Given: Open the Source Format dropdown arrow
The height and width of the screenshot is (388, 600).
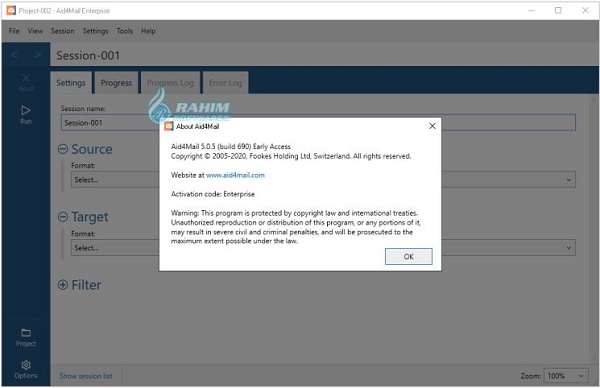Looking at the screenshot, I should (x=569, y=180).
